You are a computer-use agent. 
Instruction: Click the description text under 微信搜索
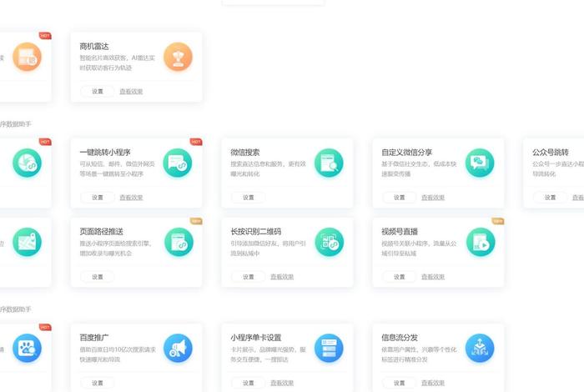268,168
